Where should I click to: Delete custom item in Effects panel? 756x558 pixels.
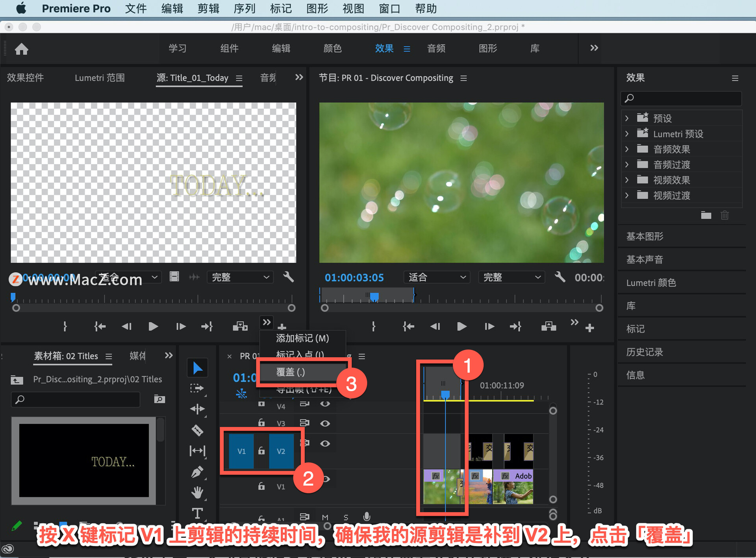click(x=725, y=215)
